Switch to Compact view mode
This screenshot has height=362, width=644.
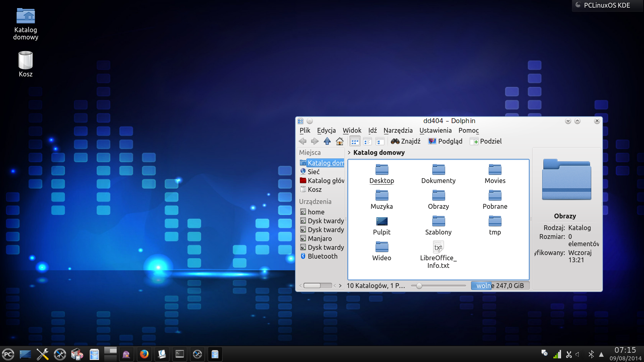[x=367, y=141]
